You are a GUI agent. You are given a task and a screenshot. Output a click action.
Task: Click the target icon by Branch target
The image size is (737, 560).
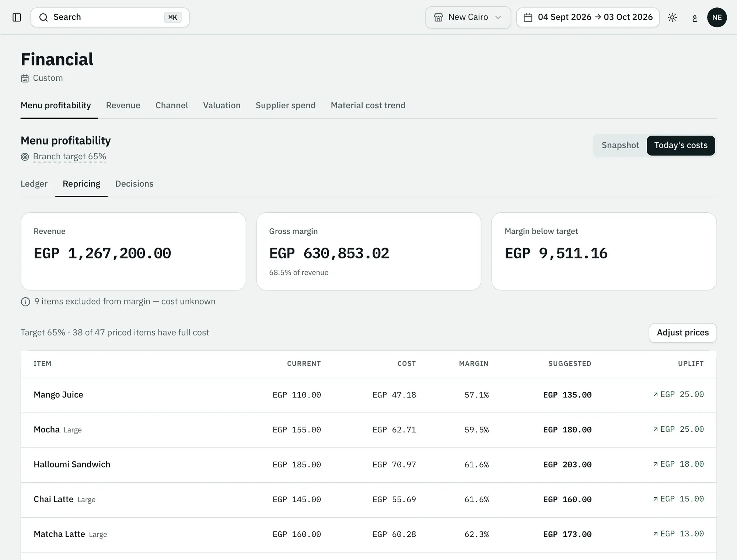tap(25, 157)
